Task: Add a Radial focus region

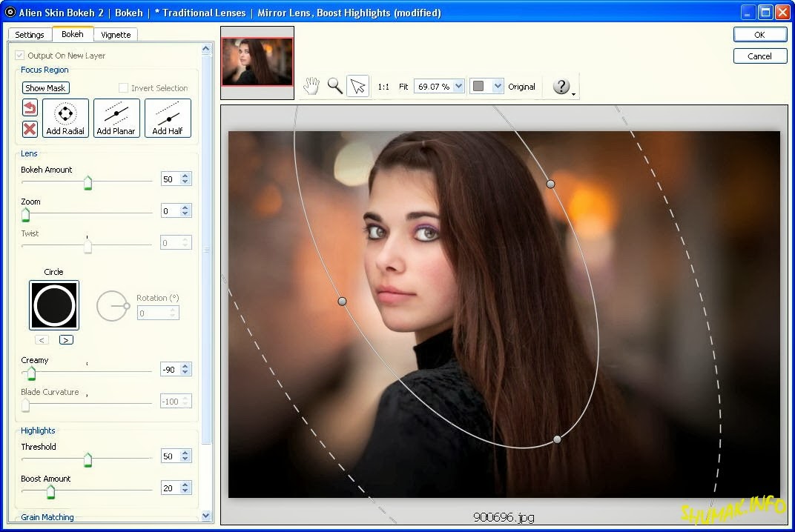Action: point(65,118)
